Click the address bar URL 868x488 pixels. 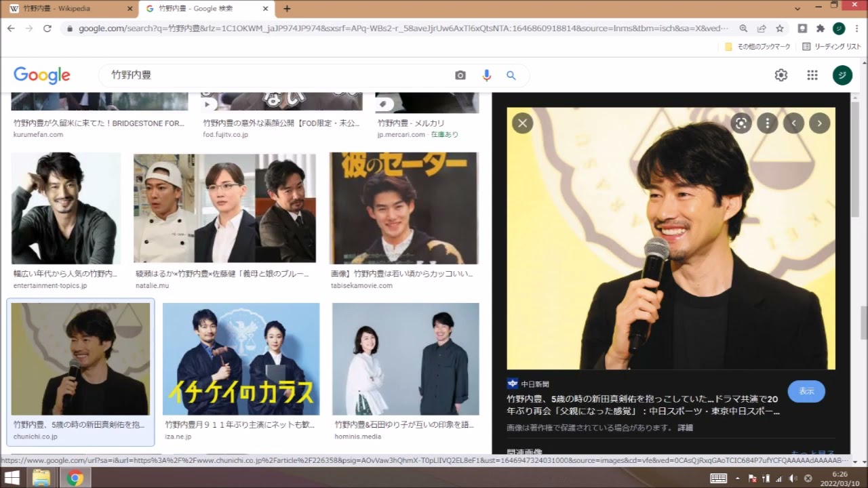pos(403,28)
